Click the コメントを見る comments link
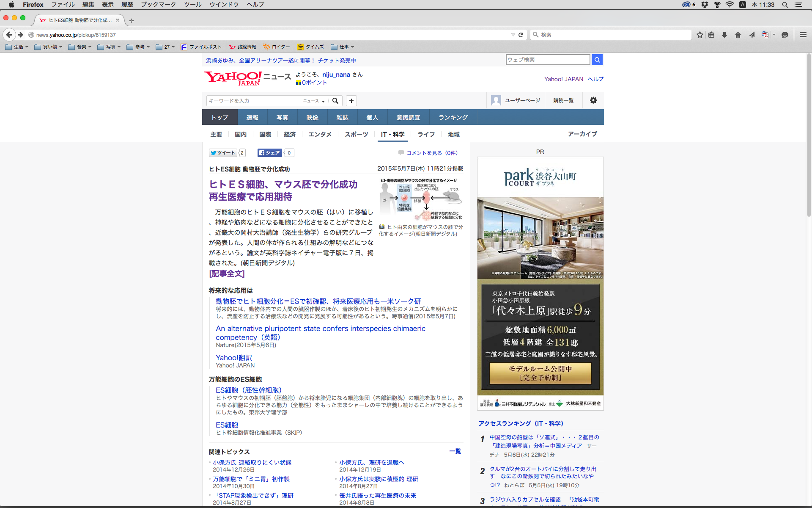The width and height of the screenshot is (812, 508). (x=431, y=153)
